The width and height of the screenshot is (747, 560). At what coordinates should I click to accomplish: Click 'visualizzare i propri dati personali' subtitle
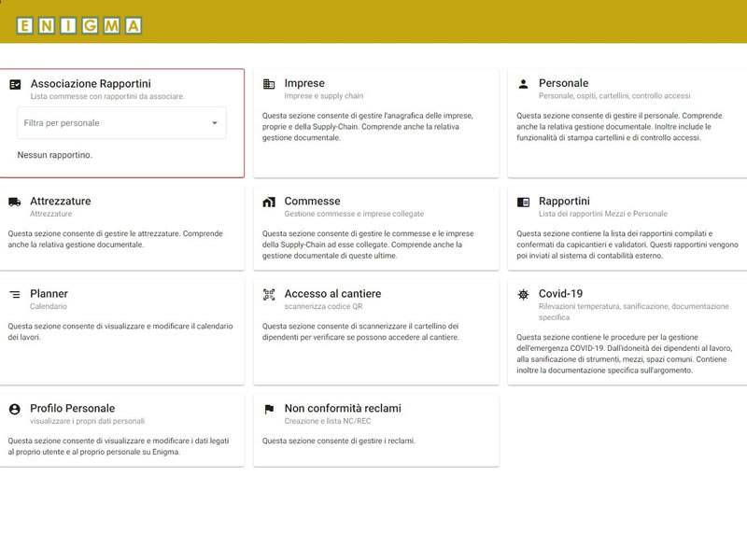[x=87, y=421]
